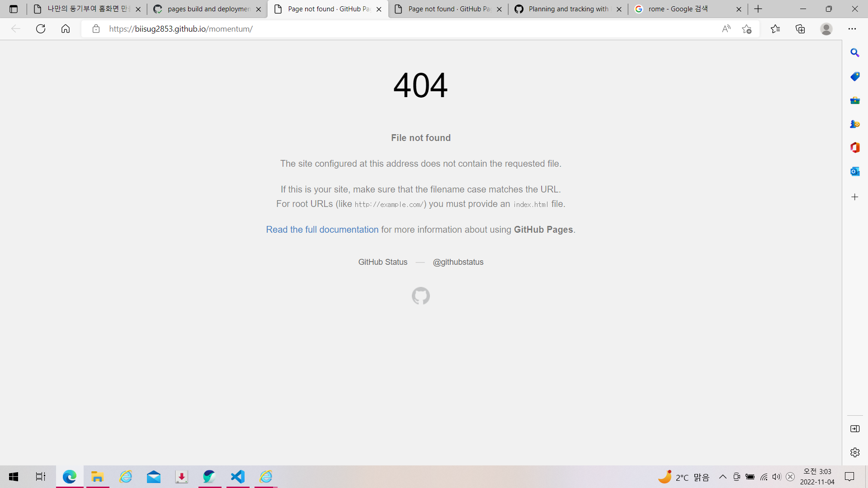Click the red download arrow taskbar app
868x488 pixels.
[x=182, y=477]
